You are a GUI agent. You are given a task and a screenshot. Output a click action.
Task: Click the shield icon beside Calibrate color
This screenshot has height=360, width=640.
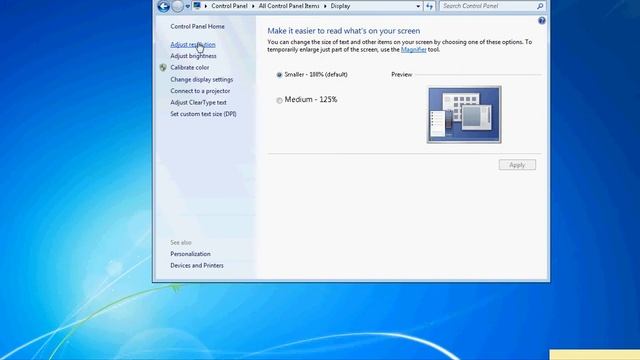click(163, 67)
